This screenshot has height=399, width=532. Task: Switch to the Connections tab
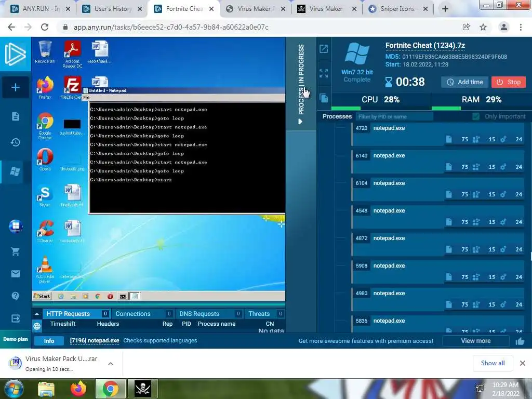click(143, 314)
